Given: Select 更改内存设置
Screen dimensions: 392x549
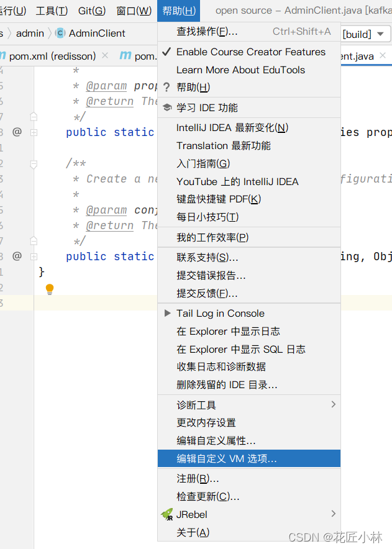Looking at the screenshot, I should pos(249,422).
